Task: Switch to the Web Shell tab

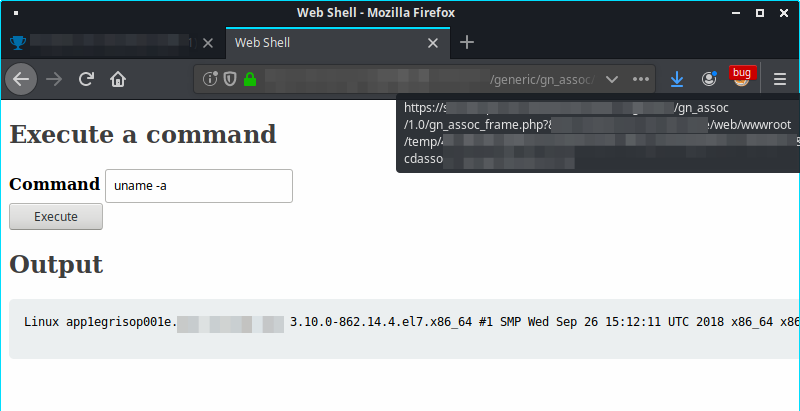Action: [320, 43]
